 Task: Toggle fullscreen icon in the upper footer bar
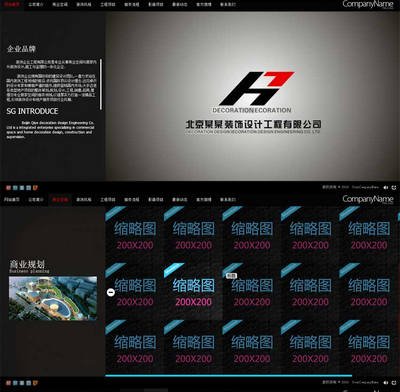pos(394,188)
